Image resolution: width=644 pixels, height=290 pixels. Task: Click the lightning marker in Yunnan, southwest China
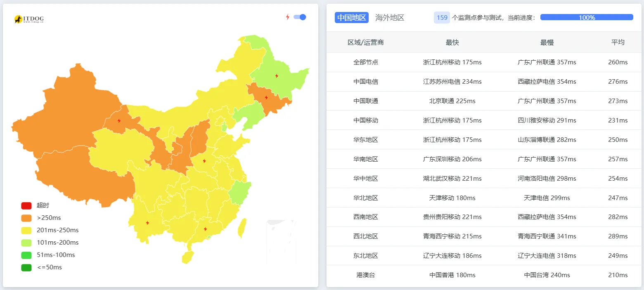click(x=147, y=222)
